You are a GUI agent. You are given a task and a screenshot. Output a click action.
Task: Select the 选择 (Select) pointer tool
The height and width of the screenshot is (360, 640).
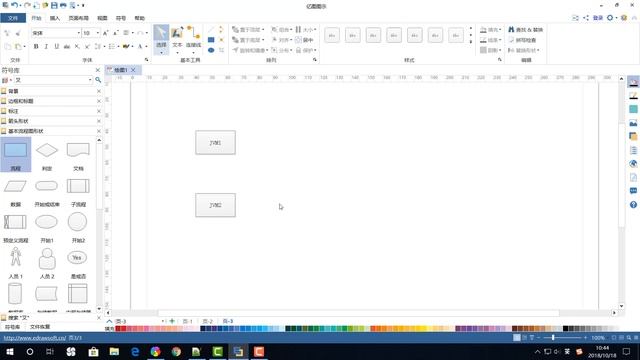click(161, 38)
